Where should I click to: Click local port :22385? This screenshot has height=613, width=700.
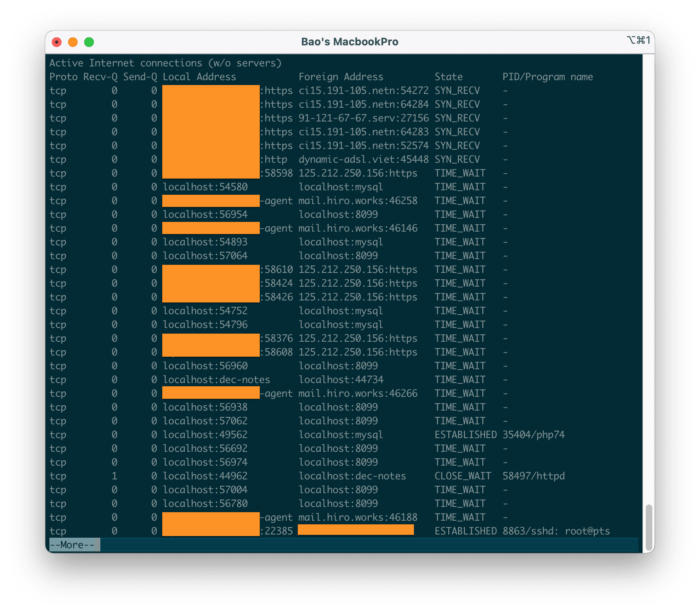[x=276, y=531]
